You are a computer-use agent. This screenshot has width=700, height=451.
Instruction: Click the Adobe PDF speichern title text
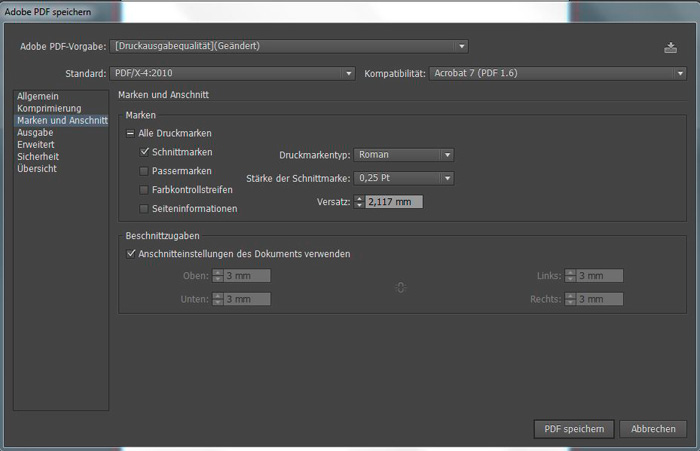click(x=48, y=12)
